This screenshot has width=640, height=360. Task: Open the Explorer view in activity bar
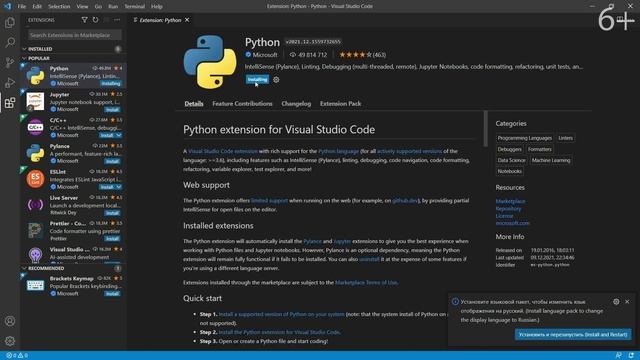pos(10,22)
